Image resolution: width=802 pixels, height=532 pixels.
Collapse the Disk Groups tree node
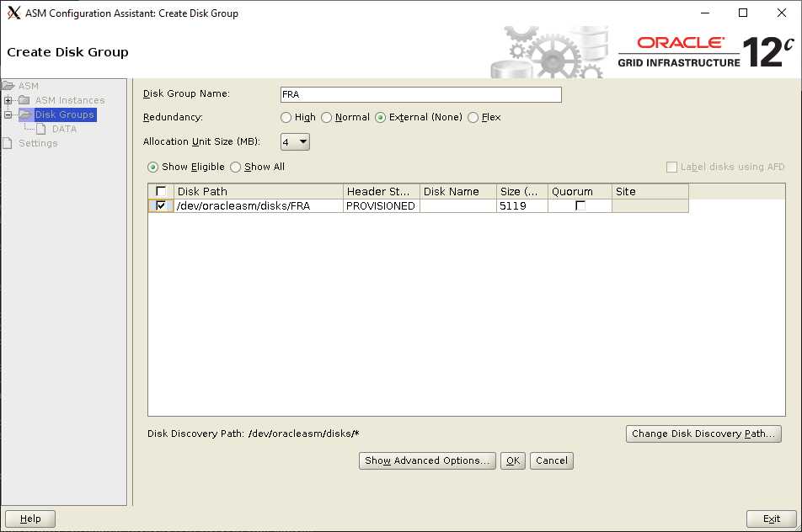point(8,114)
